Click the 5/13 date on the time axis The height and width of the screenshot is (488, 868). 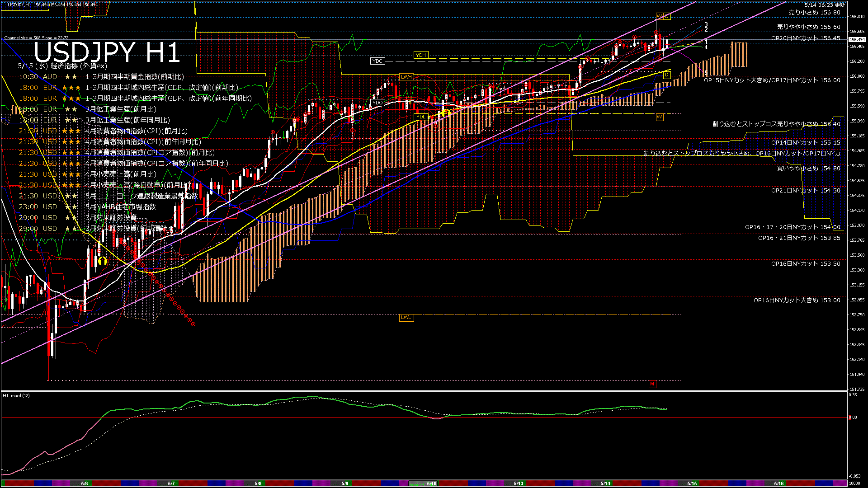[x=519, y=483]
